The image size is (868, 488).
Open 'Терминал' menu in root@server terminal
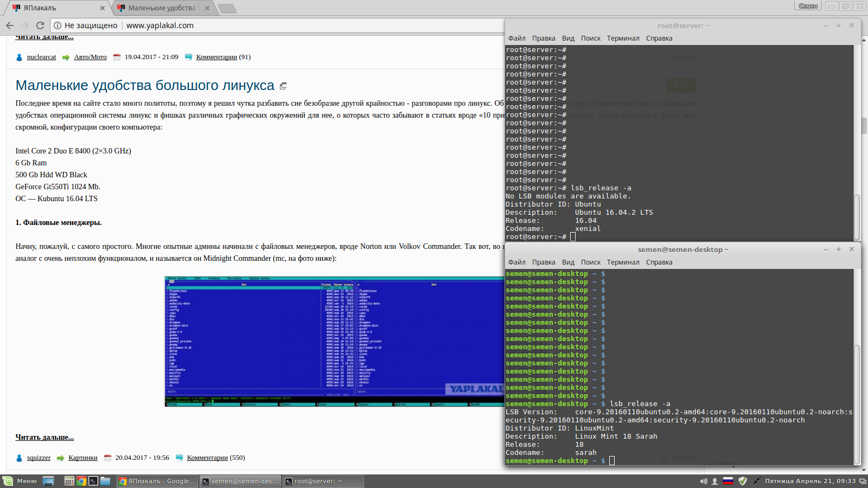point(623,38)
